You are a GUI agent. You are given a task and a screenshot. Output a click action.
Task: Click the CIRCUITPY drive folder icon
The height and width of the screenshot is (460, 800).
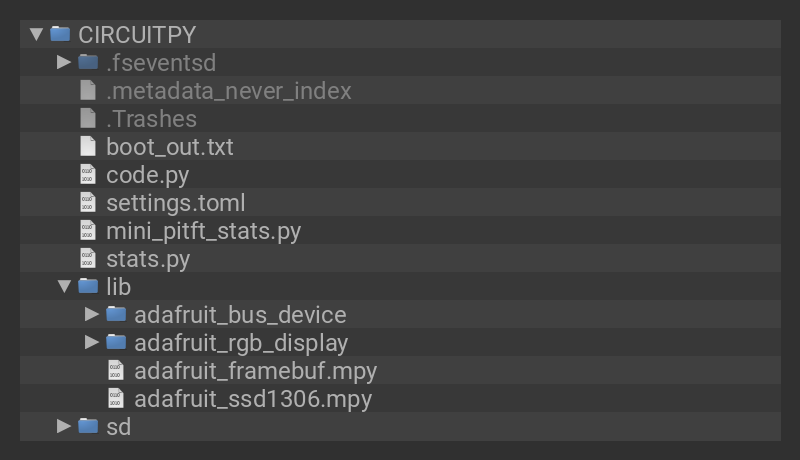coord(60,34)
